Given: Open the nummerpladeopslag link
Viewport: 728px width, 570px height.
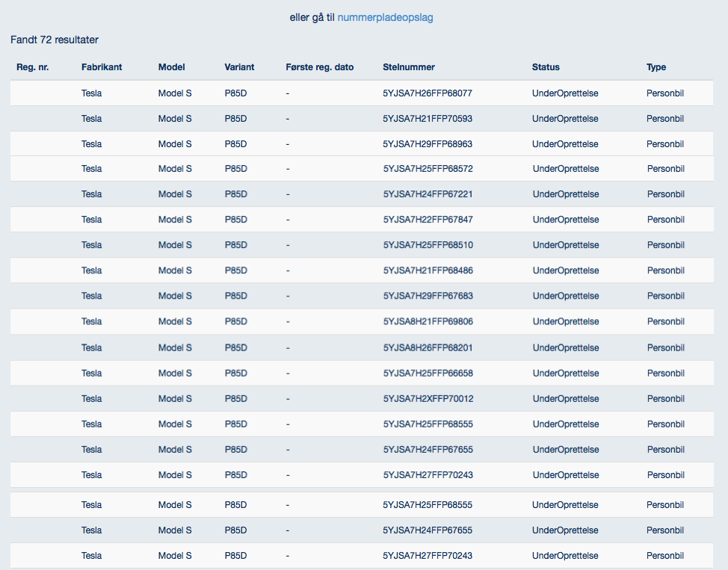Looking at the screenshot, I should pyautogui.click(x=385, y=18).
